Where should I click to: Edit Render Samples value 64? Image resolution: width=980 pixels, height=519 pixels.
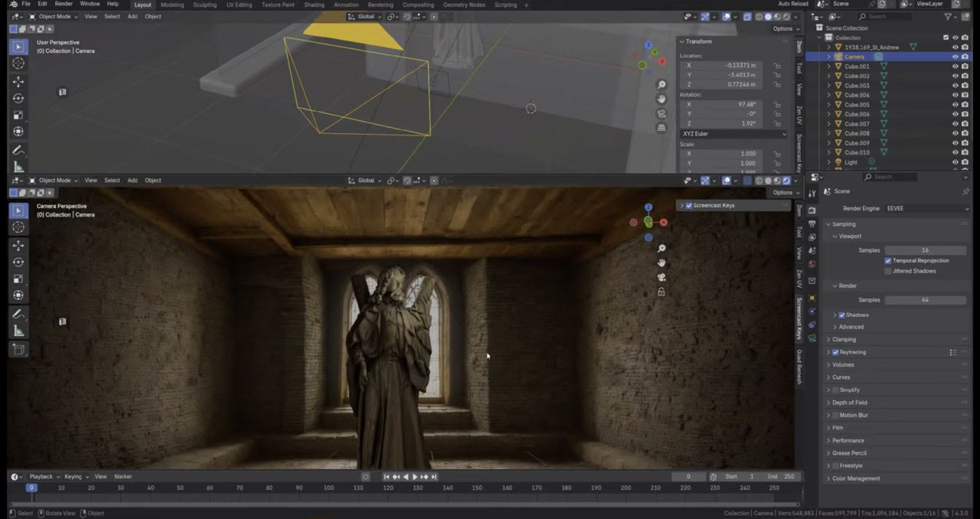[925, 300]
